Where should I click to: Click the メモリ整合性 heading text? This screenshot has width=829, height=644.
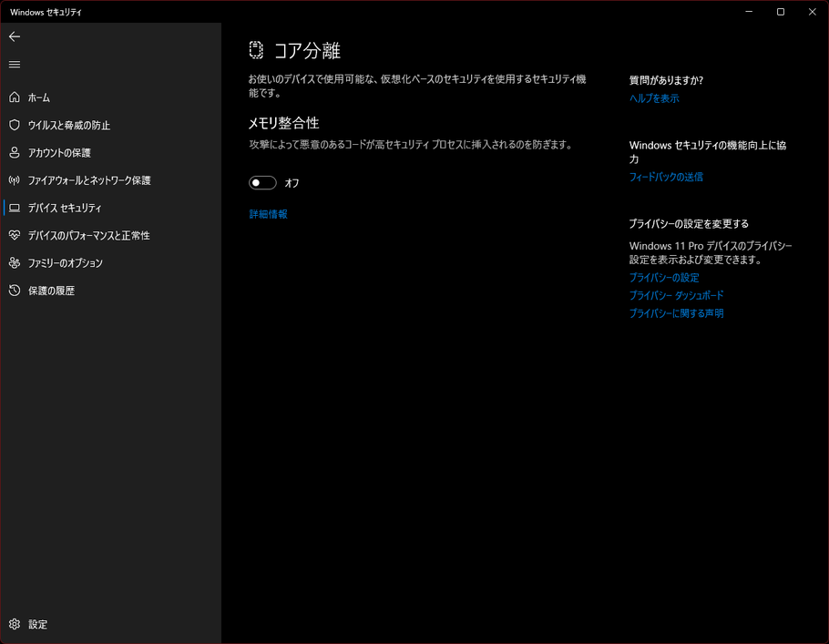pos(284,123)
